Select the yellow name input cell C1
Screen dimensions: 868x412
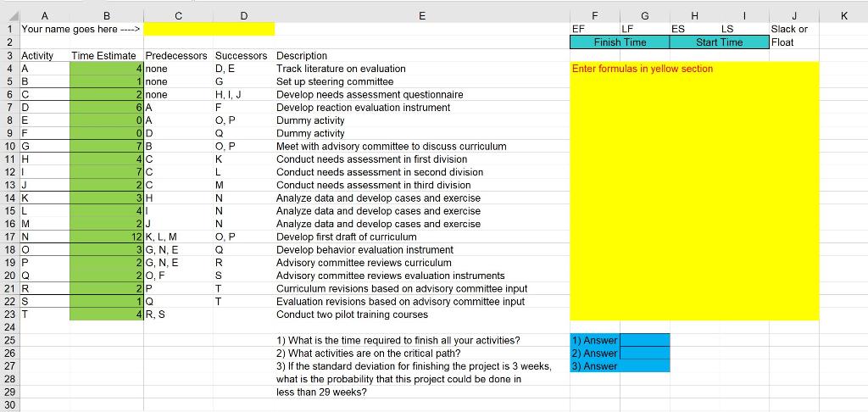point(209,29)
